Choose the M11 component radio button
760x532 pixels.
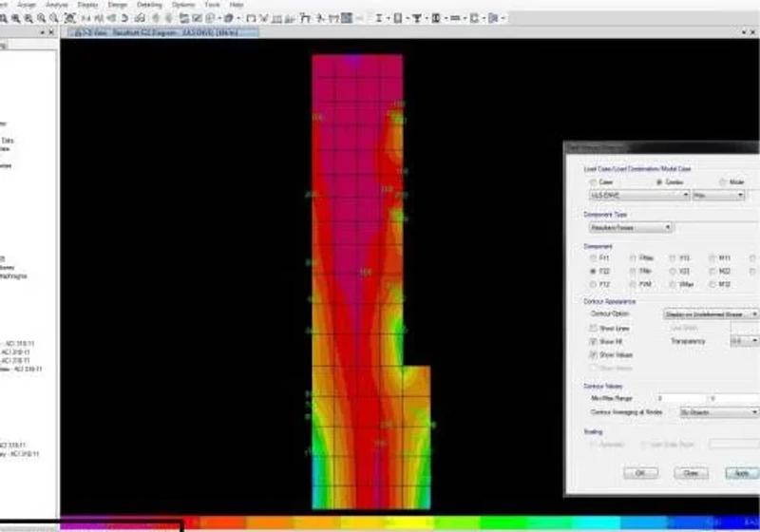point(712,258)
